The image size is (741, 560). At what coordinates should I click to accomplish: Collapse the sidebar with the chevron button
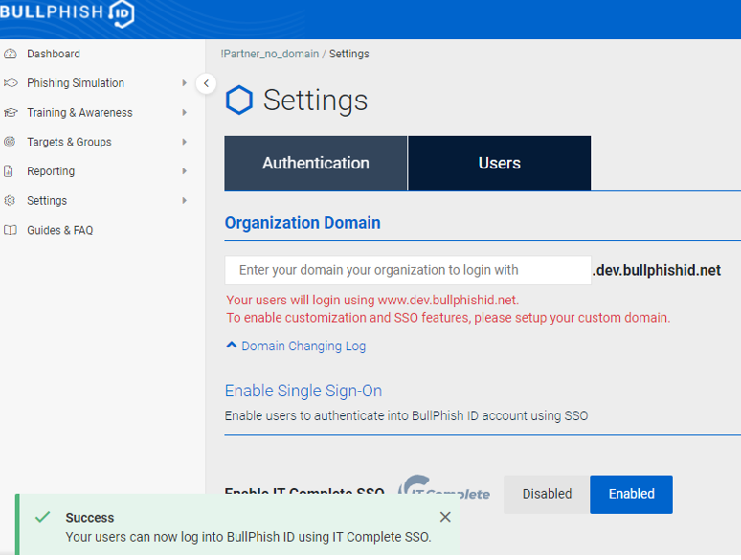[206, 83]
